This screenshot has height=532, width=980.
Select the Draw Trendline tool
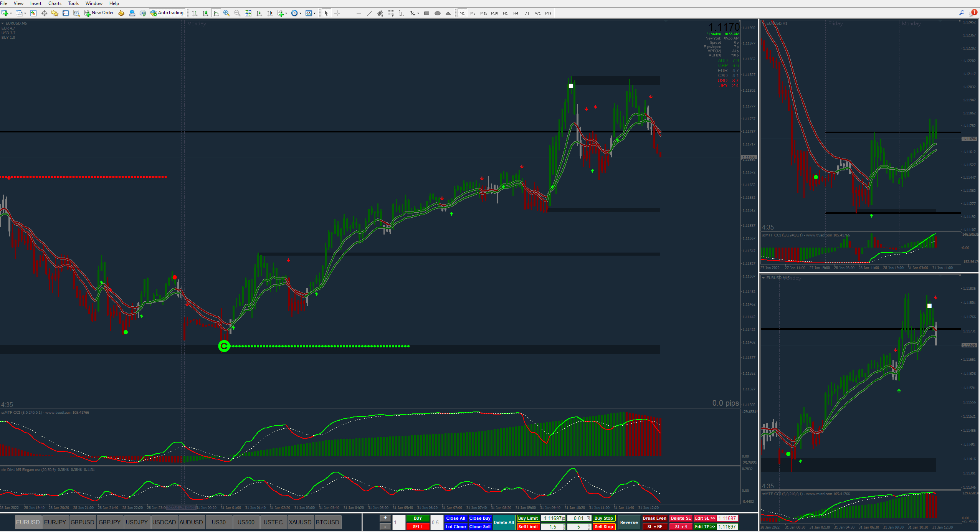tap(369, 13)
